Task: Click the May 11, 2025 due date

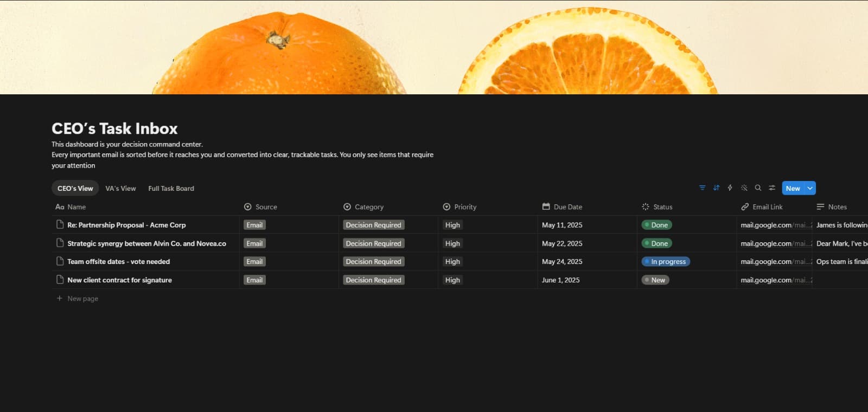Action: tap(562, 225)
